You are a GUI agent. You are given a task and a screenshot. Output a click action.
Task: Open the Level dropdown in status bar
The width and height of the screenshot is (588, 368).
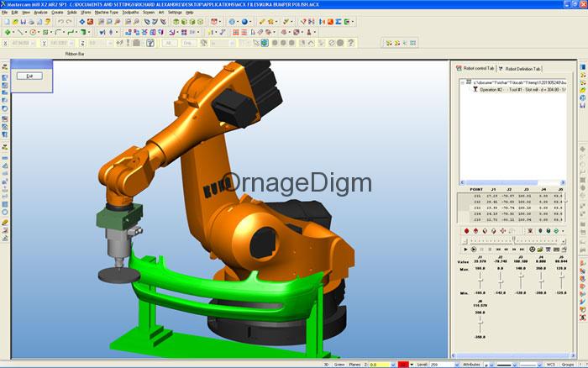click(x=457, y=365)
